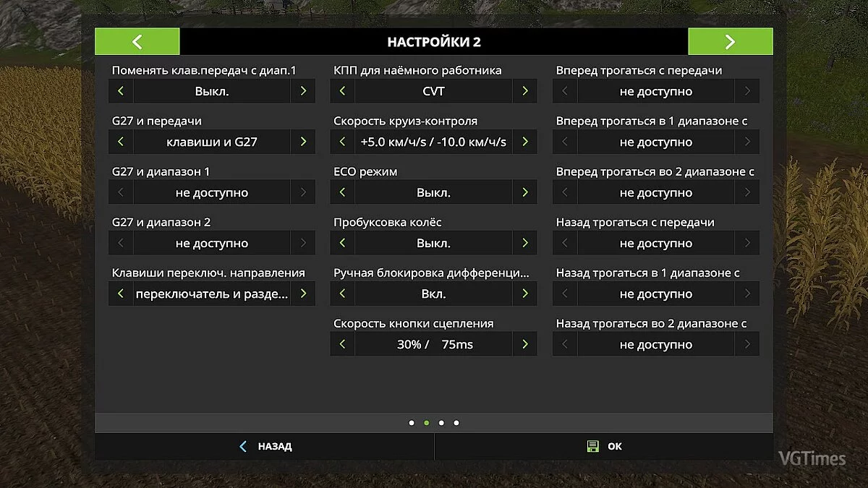Image resolution: width=868 pixels, height=488 pixels.
Task: Switch to the fourth page dot
Action: (456, 423)
